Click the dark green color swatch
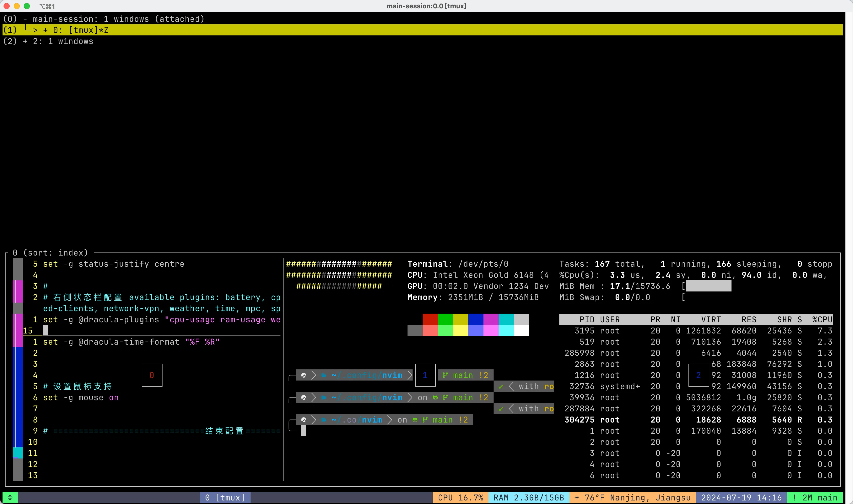Image resolution: width=853 pixels, height=504 pixels. coord(445,319)
